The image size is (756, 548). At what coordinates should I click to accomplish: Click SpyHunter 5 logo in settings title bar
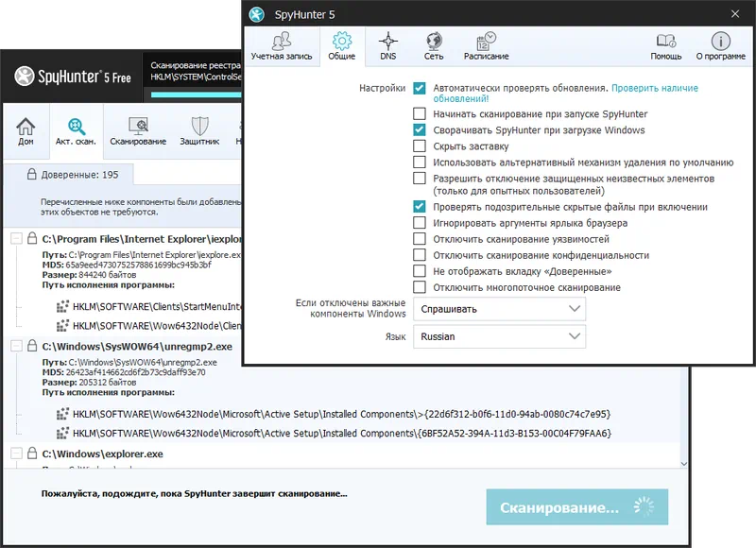coord(256,14)
